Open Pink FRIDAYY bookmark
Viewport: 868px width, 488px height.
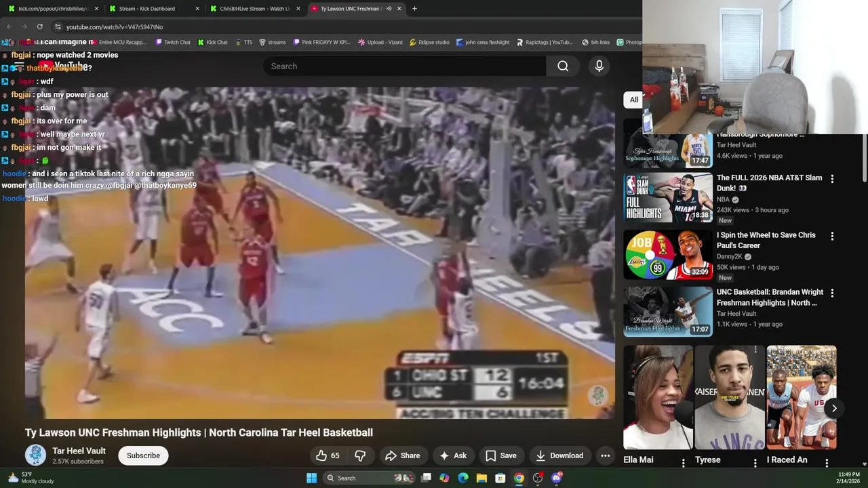[x=321, y=42]
